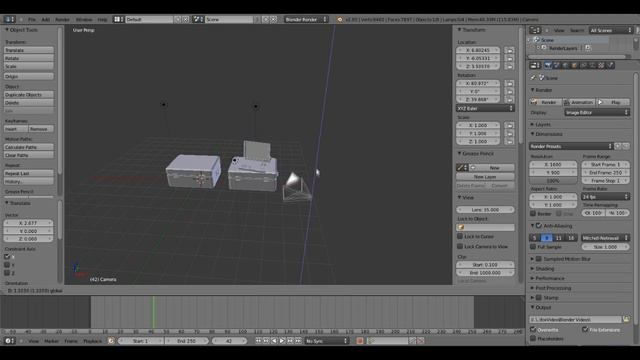640x360 pixels.
Task: Enable the Stamp checkbox
Action: pos(539,298)
